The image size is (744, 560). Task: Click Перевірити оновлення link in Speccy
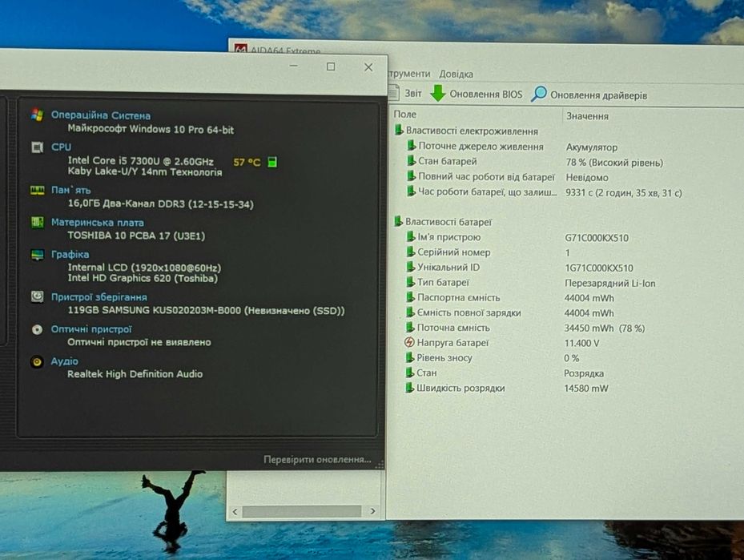point(317,459)
